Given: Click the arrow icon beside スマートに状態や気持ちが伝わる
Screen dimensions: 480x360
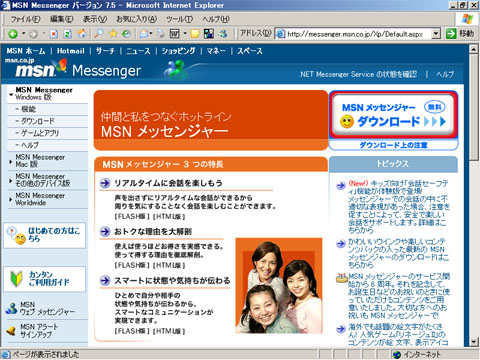Looking at the screenshot, I should pyautogui.click(x=105, y=281).
